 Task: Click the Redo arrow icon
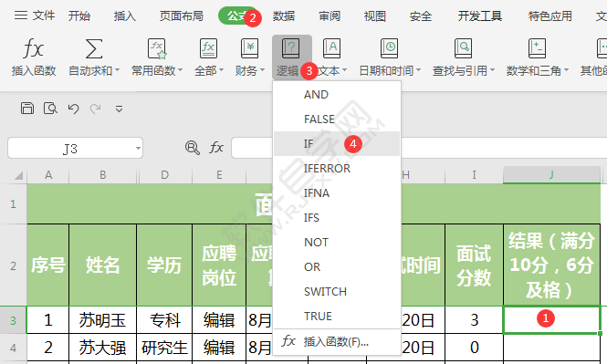[x=95, y=109]
